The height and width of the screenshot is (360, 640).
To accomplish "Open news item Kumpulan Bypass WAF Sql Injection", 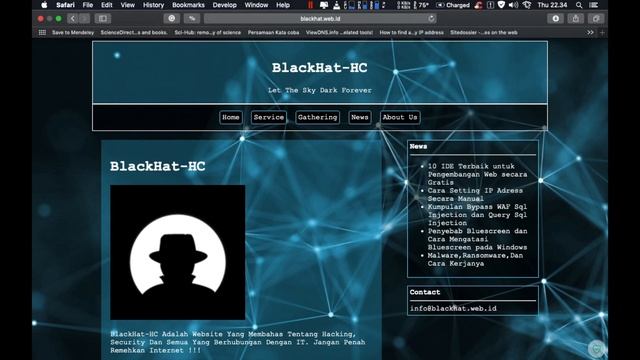I will [x=477, y=215].
